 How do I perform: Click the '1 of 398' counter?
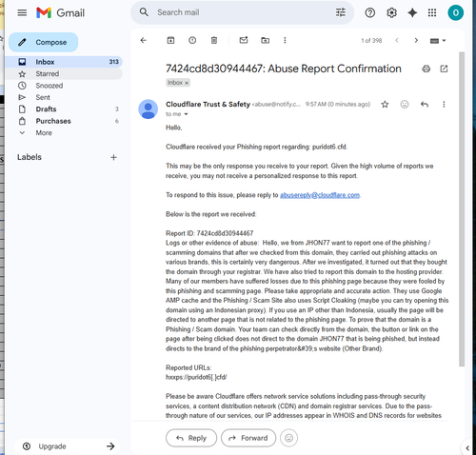pos(371,41)
